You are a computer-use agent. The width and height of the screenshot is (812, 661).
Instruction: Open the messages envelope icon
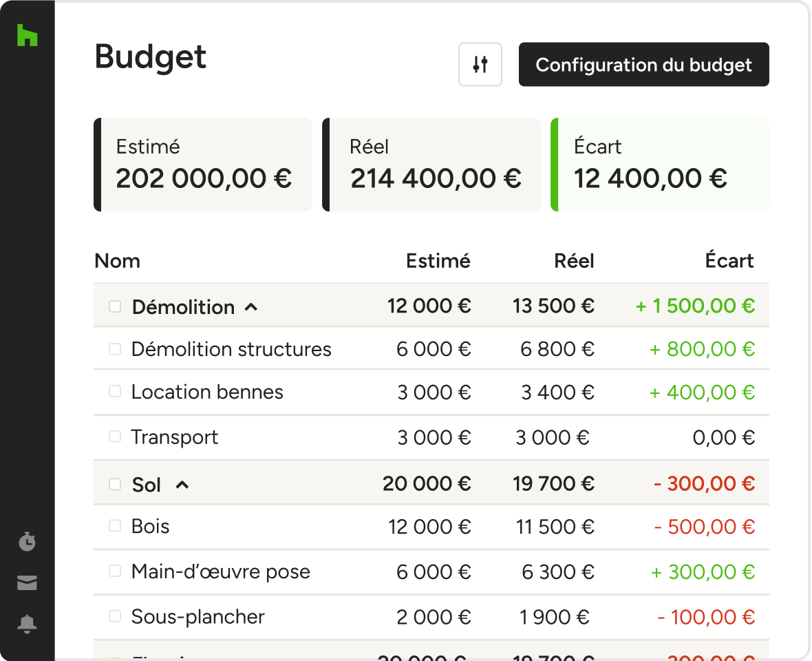[27, 583]
